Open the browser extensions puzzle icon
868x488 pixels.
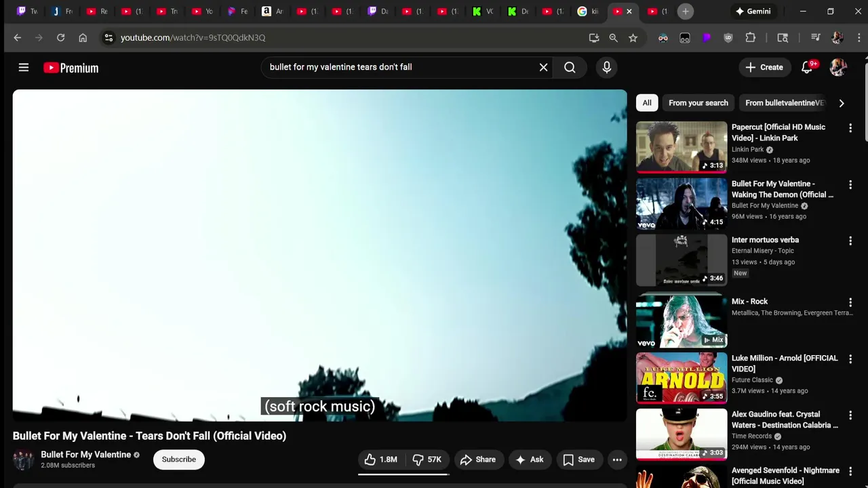coord(750,38)
